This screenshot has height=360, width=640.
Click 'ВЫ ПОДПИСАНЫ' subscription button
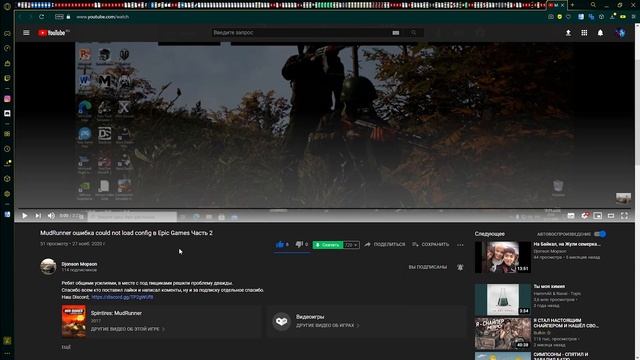pyautogui.click(x=427, y=267)
